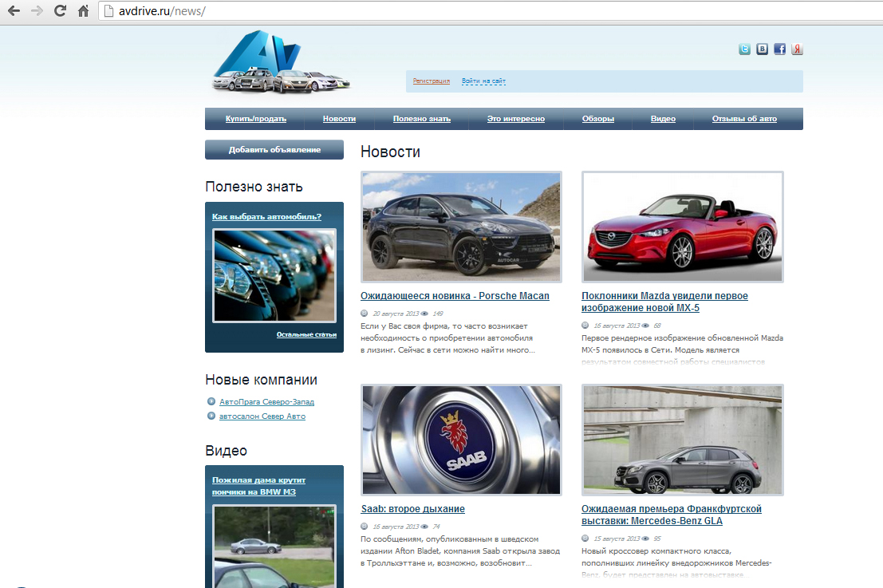Open Поклонники Mazda увидели первое изображение headline
The image size is (883, 588).
[x=664, y=302]
